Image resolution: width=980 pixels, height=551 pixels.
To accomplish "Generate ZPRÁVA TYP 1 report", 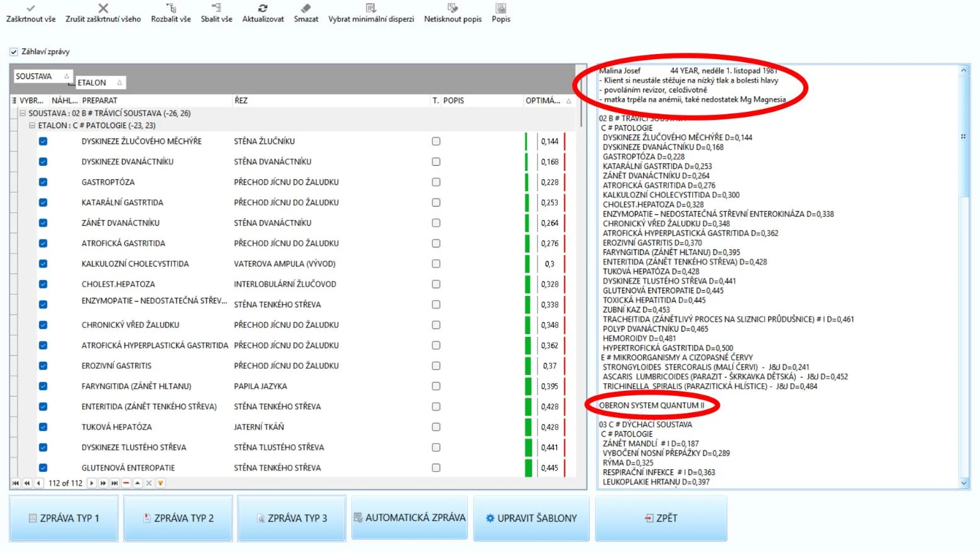I will [63, 518].
